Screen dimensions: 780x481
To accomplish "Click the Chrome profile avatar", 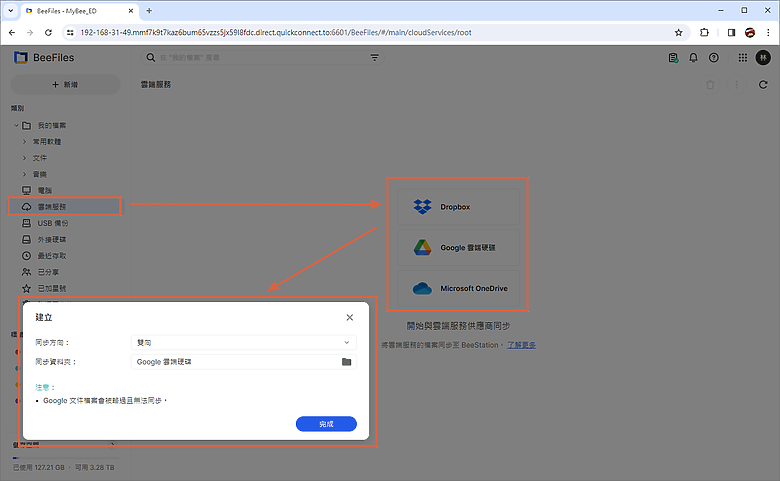I will click(750, 32).
